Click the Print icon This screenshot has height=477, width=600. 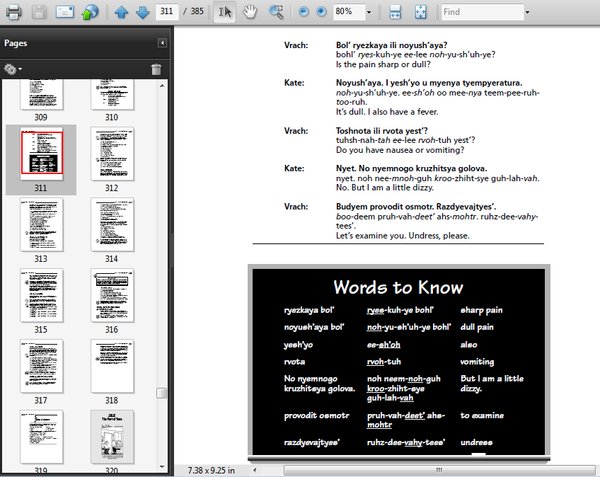pos(12,13)
